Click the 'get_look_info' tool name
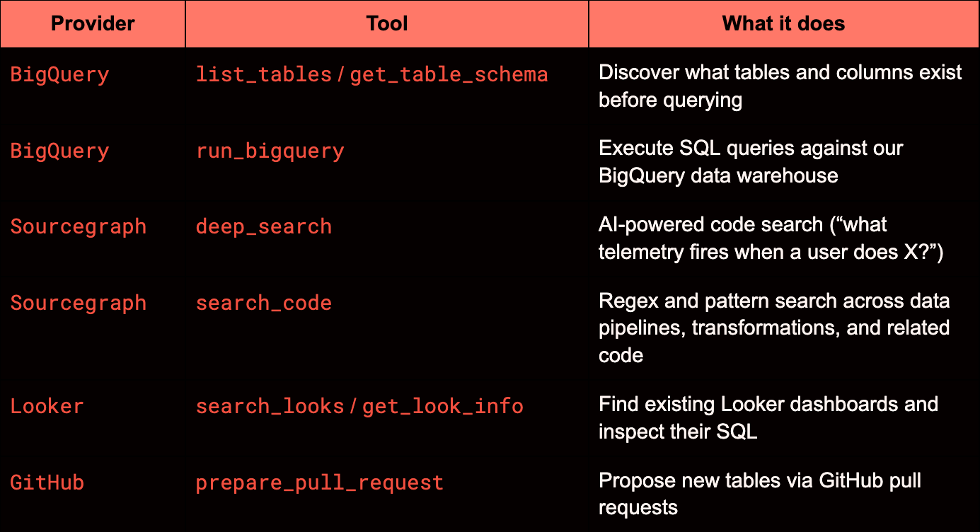Screen dimensions: 980x532 click(x=443, y=406)
